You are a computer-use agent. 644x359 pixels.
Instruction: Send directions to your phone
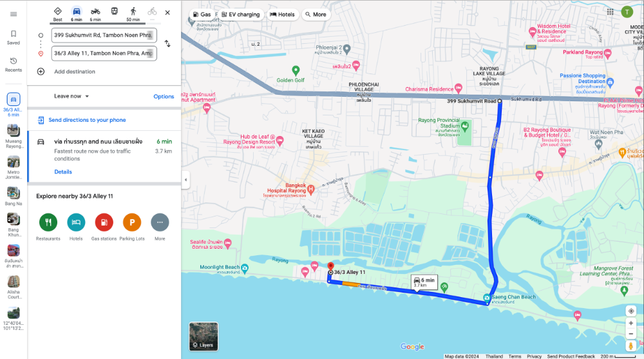point(87,120)
